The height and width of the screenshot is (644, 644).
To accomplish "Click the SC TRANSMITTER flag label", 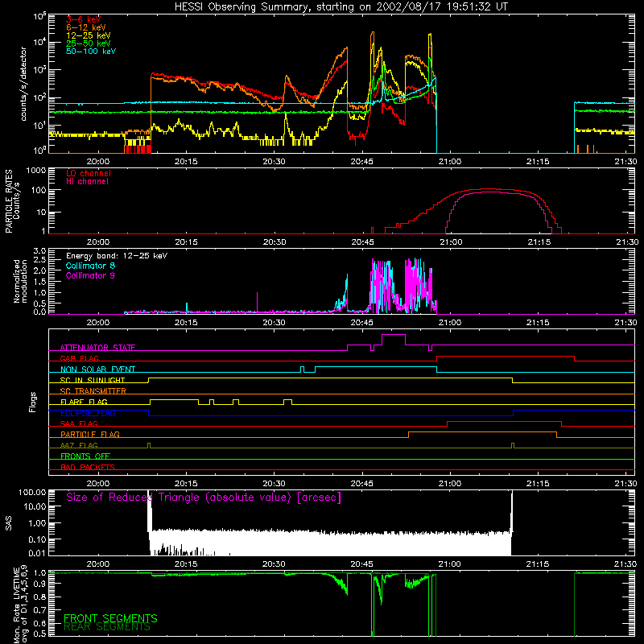I will point(93,391).
